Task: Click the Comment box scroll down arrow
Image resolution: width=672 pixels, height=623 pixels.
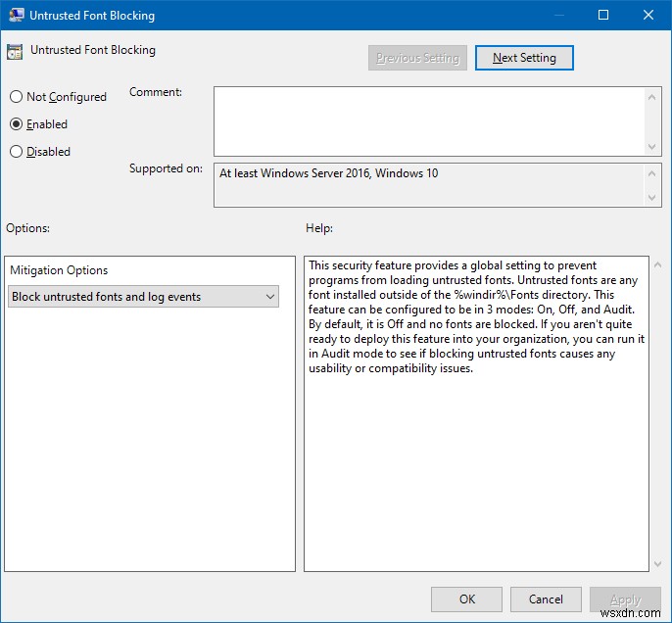Action: (x=651, y=147)
